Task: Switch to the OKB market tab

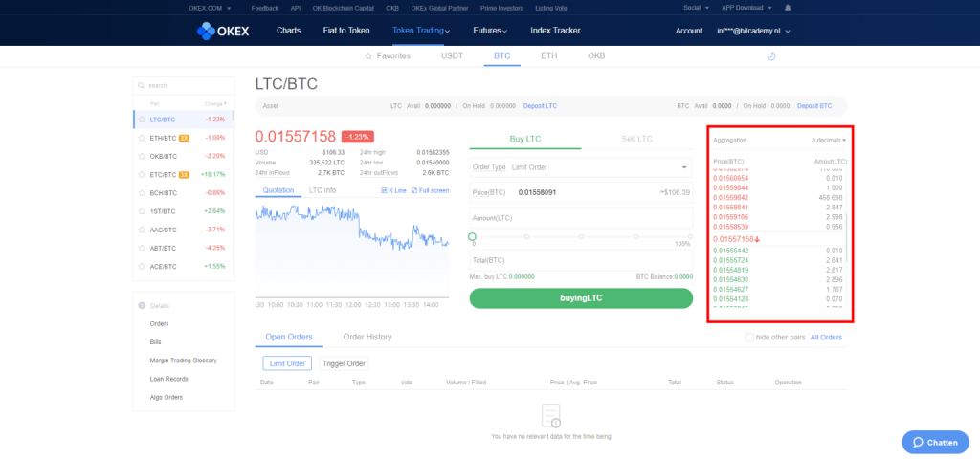Action: (596, 55)
